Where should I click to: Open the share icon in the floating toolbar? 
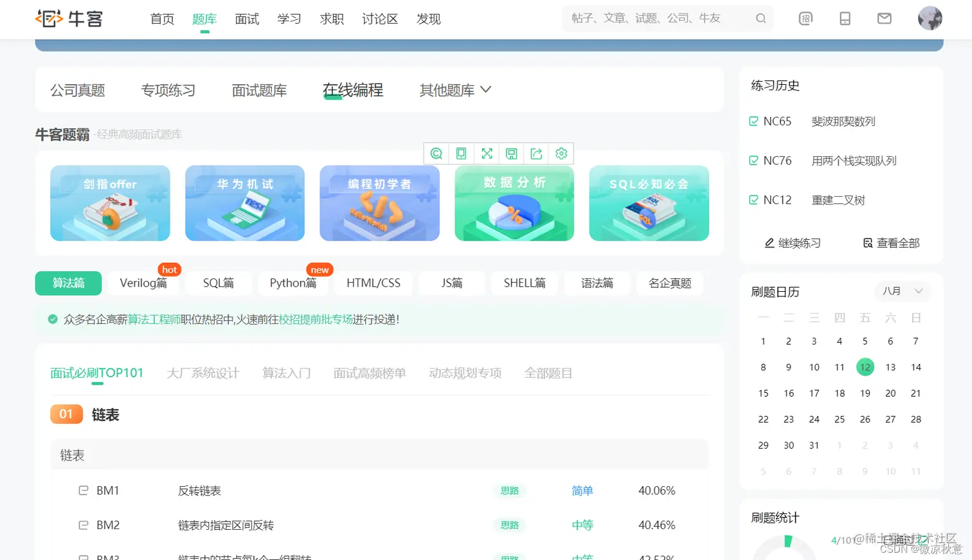pos(537,154)
